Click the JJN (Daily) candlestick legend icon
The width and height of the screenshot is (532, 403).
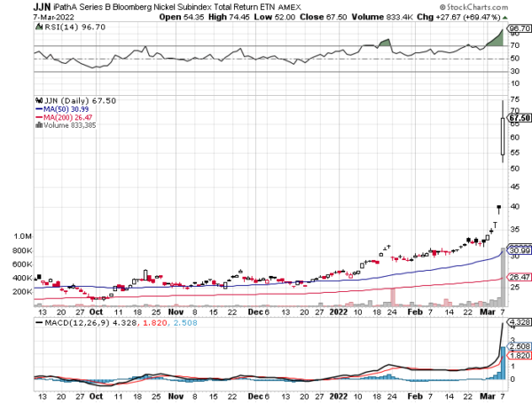click(38, 100)
